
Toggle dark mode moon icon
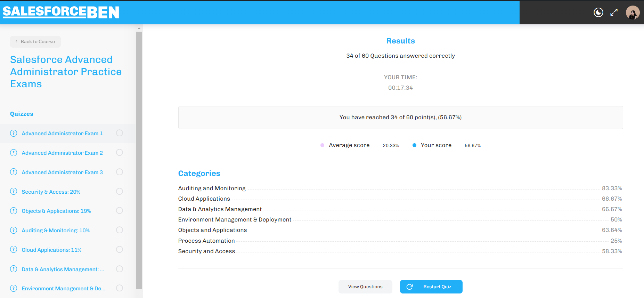(x=598, y=13)
